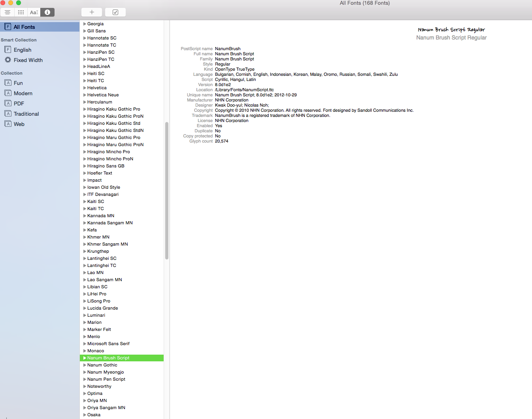Select Nanum Gothic font
Screen dimensions: 532x419
pos(102,365)
